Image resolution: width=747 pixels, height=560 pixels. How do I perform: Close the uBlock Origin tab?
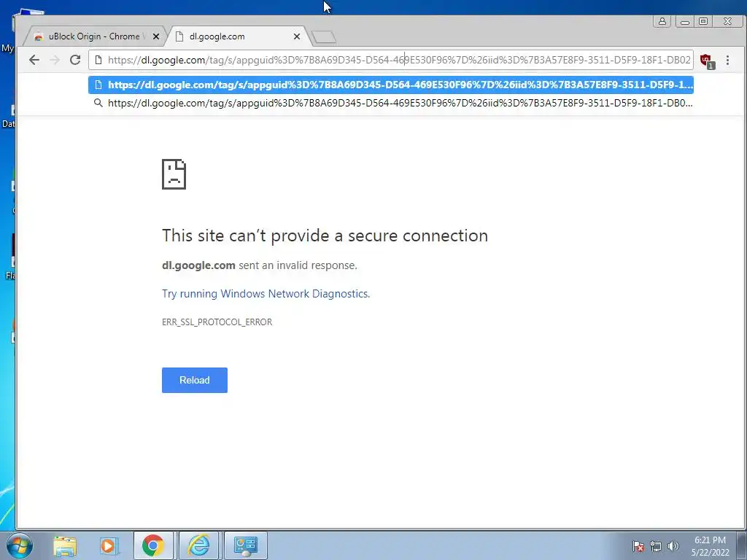[156, 36]
